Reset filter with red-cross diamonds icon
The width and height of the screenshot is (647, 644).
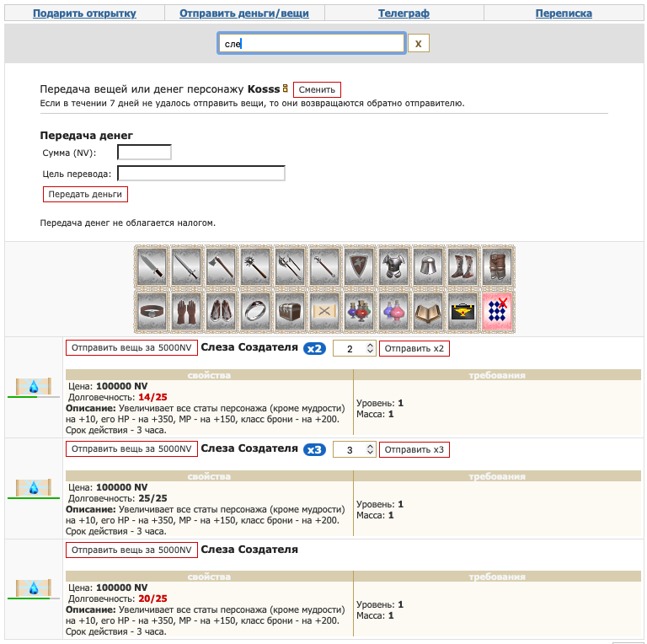coord(498,311)
